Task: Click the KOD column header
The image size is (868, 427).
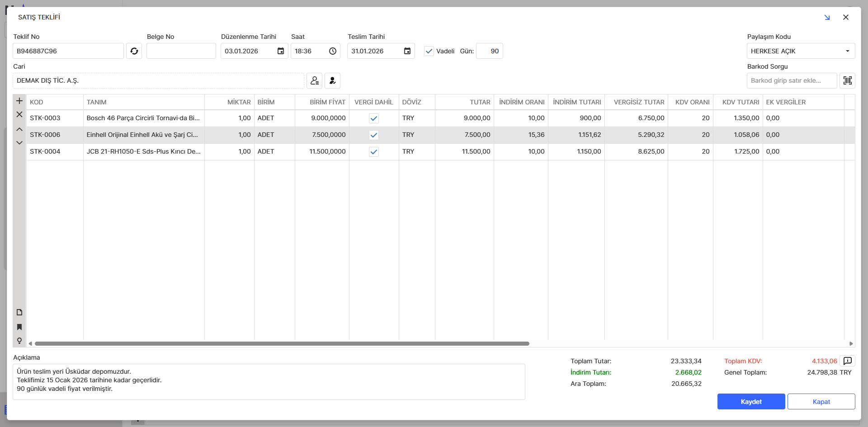Action: point(37,102)
